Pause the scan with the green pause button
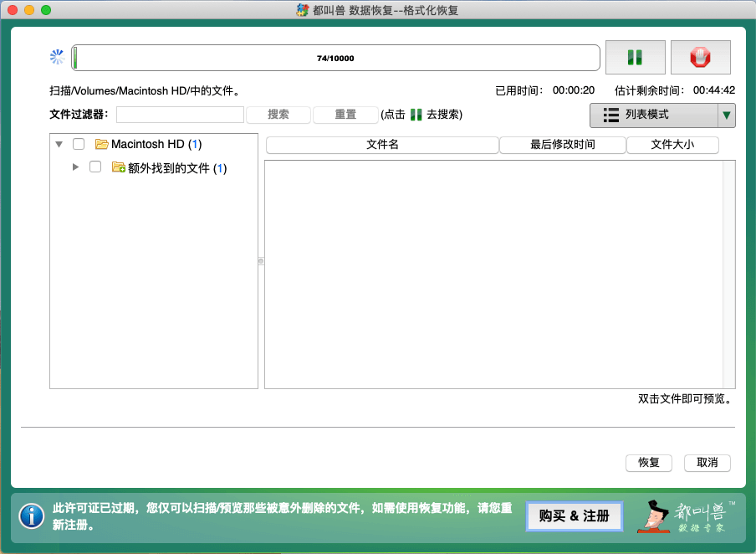The width and height of the screenshot is (756, 554). [635, 58]
